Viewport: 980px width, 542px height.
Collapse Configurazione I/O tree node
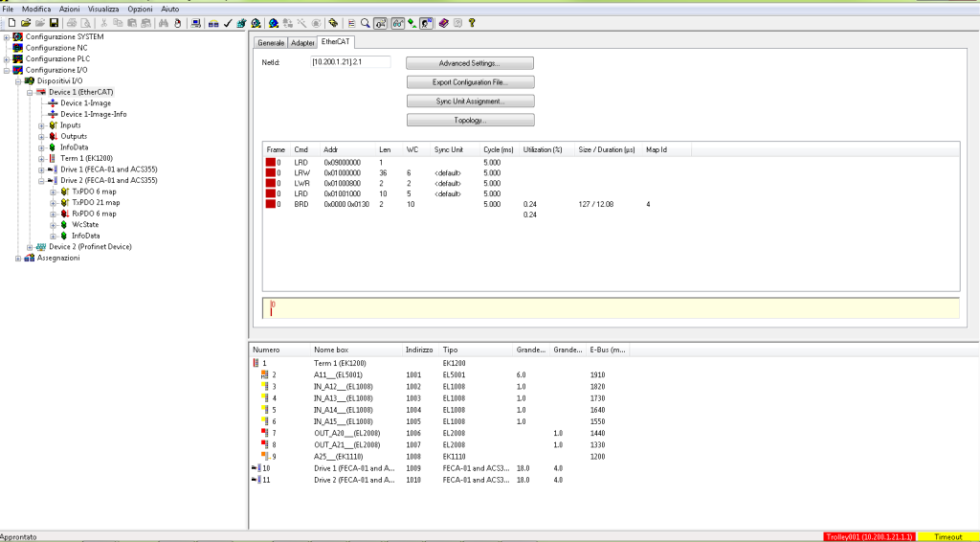click(x=7, y=70)
